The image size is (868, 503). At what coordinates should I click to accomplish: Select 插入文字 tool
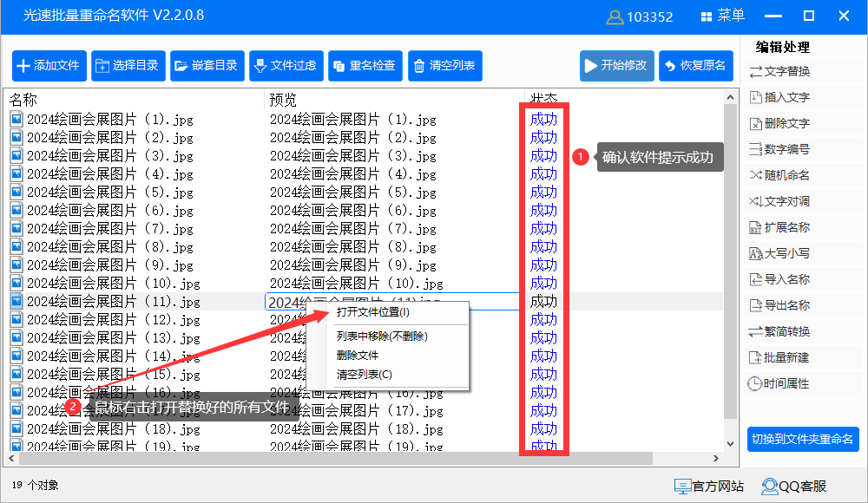(x=780, y=97)
